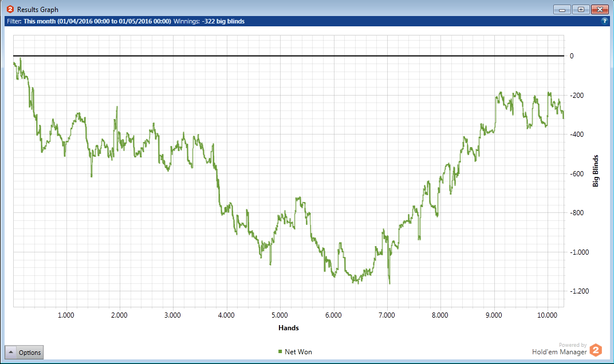This screenshot has width=614, height=364.
Task: Click the green Net Won legend marker
Action: (x=280, y=351)
